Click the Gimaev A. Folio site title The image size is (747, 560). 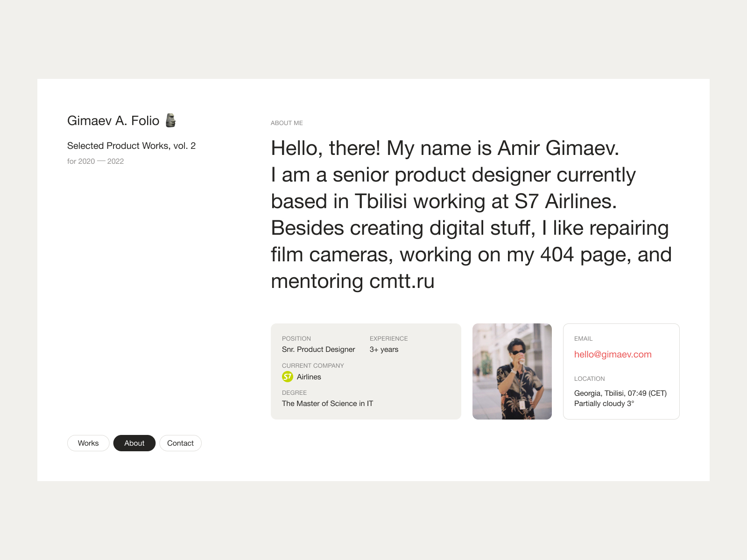tap(113, 120)
